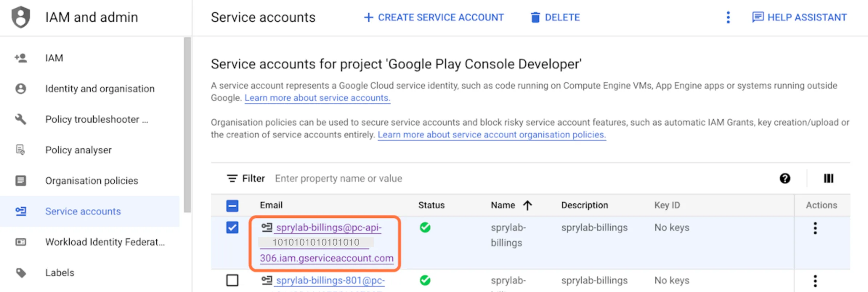Image resolution: width=868 pixels, height=292 pixels.
Task: Click the Policy troubleshooter wrench icon
Action: coord(21,119)
